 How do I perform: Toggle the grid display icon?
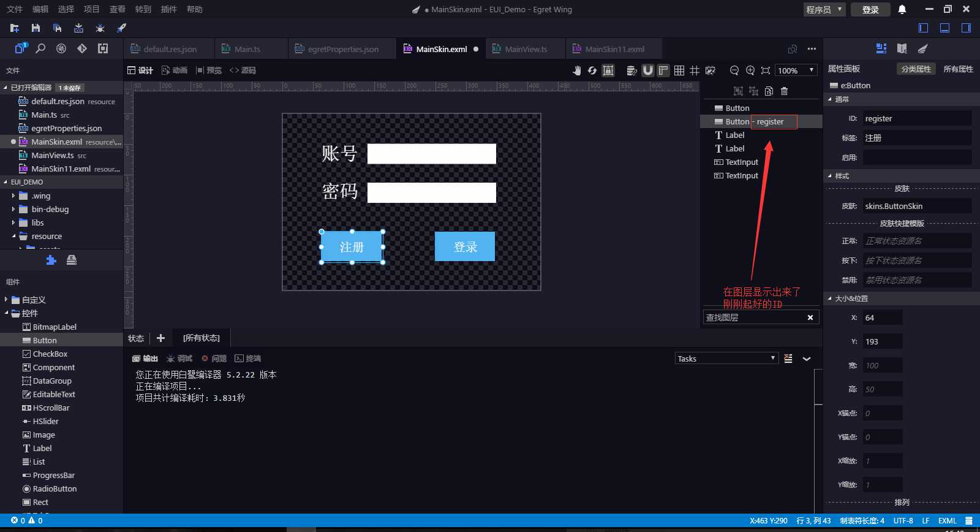[x=679, y=70]
